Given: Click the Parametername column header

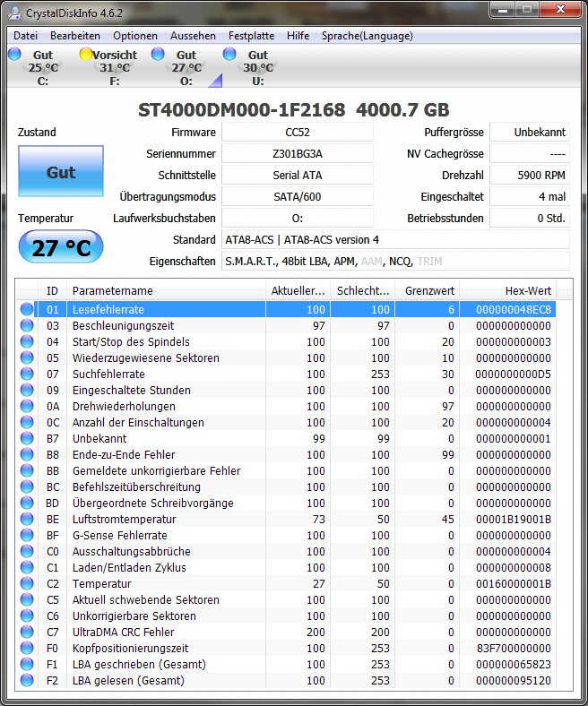Looking at the screenshot, I should coord(166,291).
